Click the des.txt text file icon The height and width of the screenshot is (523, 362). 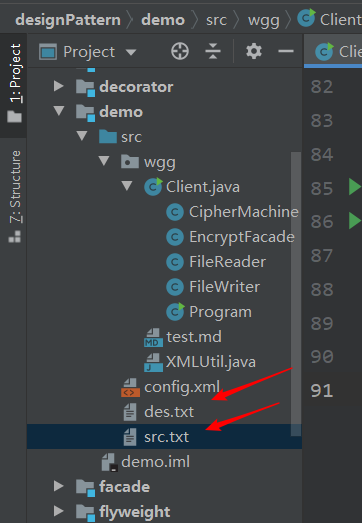pyautogui.click(x=130, y=412)
